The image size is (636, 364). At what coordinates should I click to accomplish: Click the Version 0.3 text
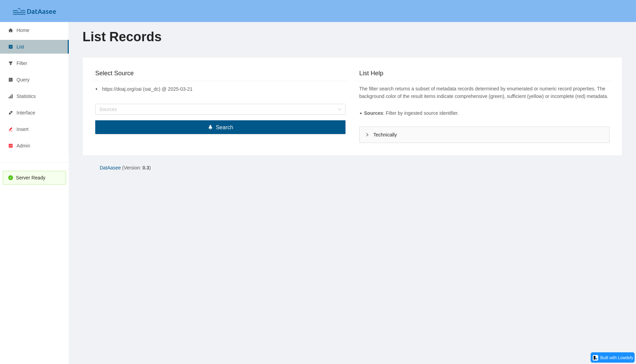tap(136, 168)
